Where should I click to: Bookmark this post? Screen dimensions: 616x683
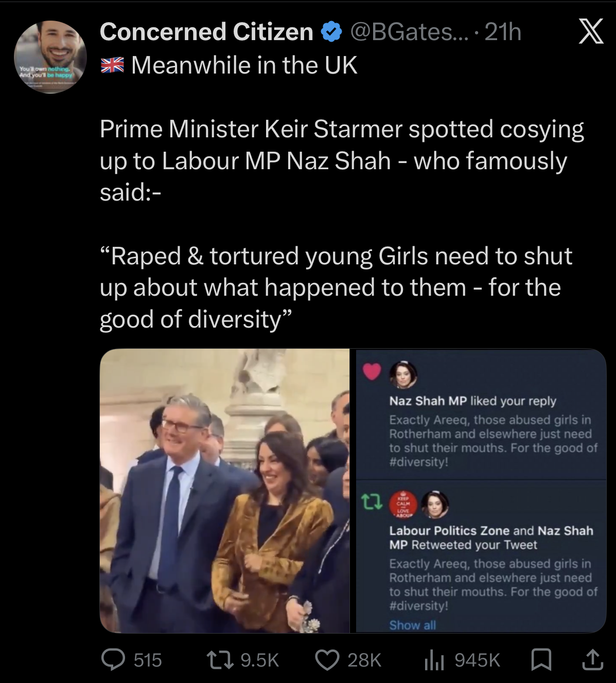(541, 659)
